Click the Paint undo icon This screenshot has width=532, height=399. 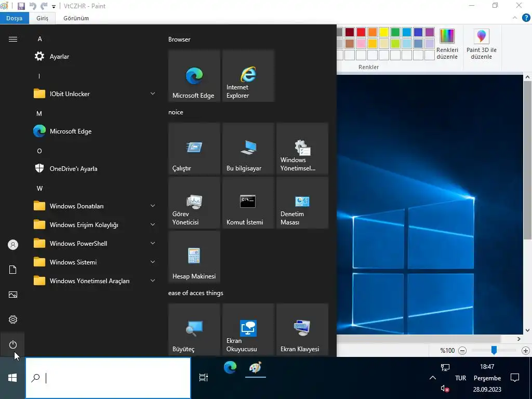pyautogui.click(x=33, y=6)
